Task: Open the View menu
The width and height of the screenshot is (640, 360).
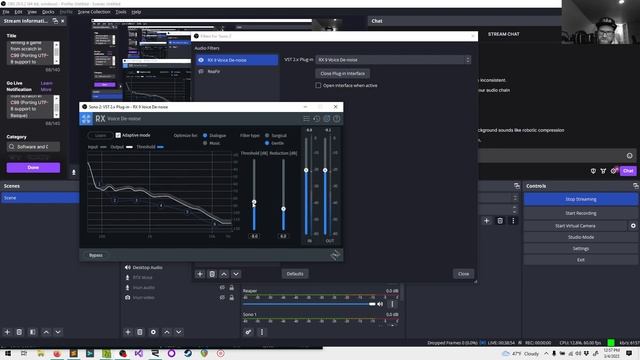Action: (32, 12)
